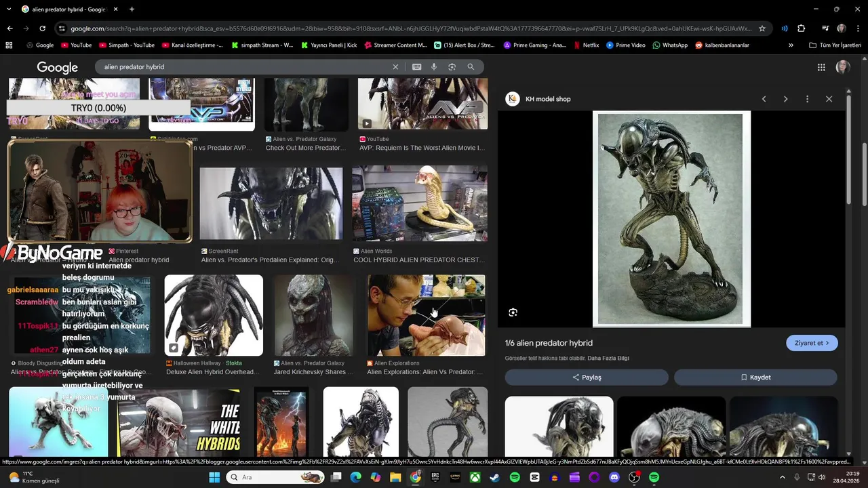Open Microsoft Edge from the taskbar

[355, 477]
